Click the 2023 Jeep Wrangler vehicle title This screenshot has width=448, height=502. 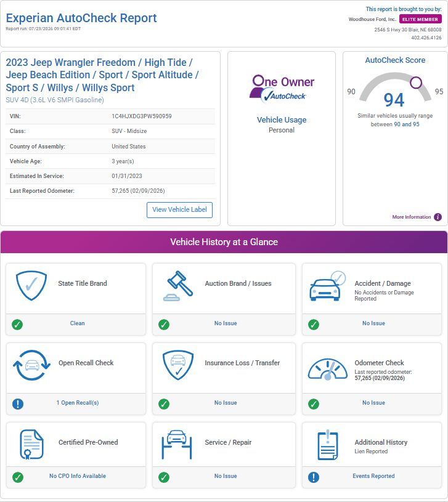pyautogui.click(x=102, y=75)
